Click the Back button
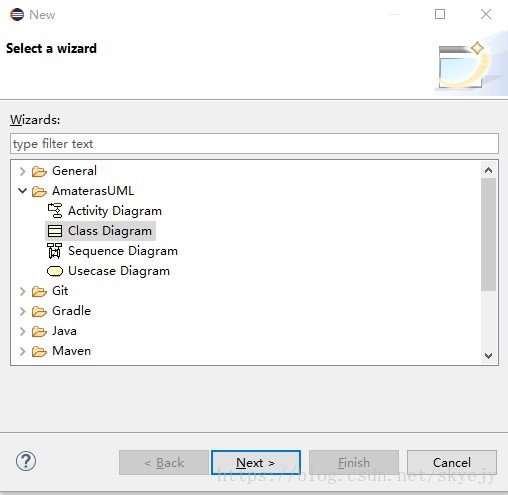The height and width of the screenshot is (495, 508). click(164, 463)
